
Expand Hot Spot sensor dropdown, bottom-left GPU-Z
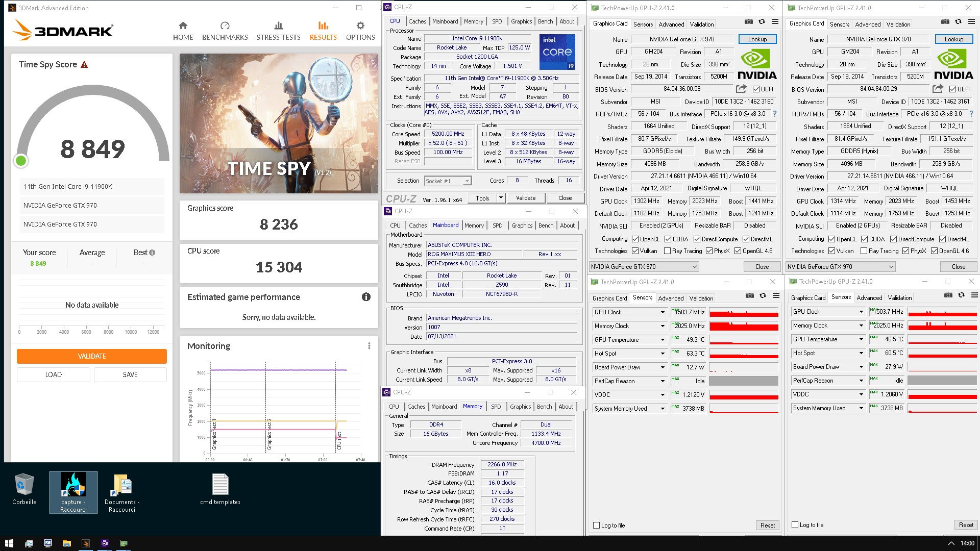click(x=663, y=354)
